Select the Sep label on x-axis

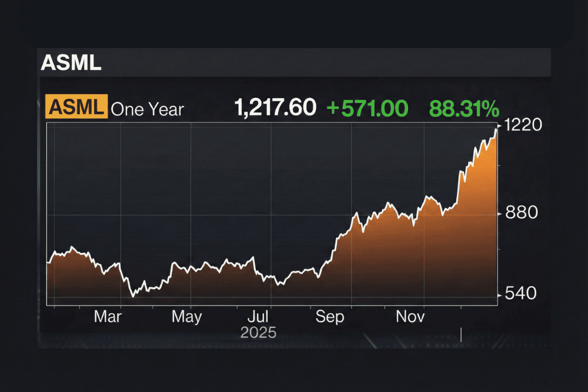tap(330, 317)
